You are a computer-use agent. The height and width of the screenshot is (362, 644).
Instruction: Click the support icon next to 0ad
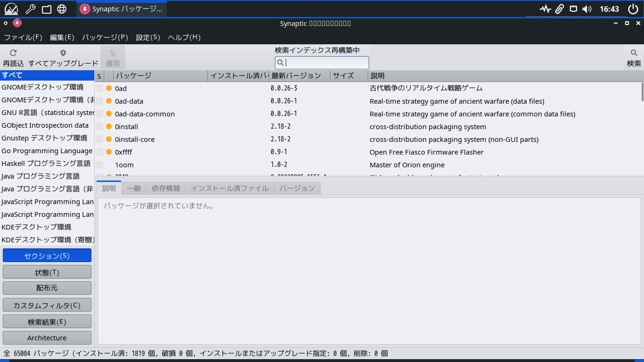point(109,88)
